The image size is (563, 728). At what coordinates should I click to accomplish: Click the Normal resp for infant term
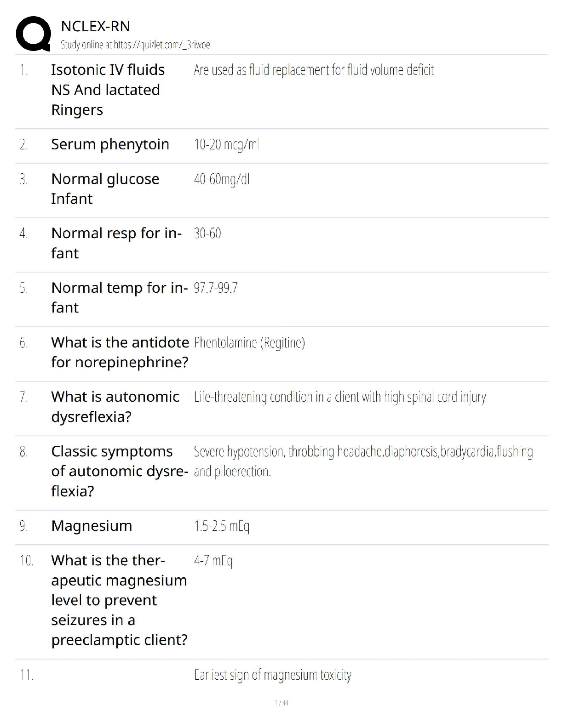116,243
